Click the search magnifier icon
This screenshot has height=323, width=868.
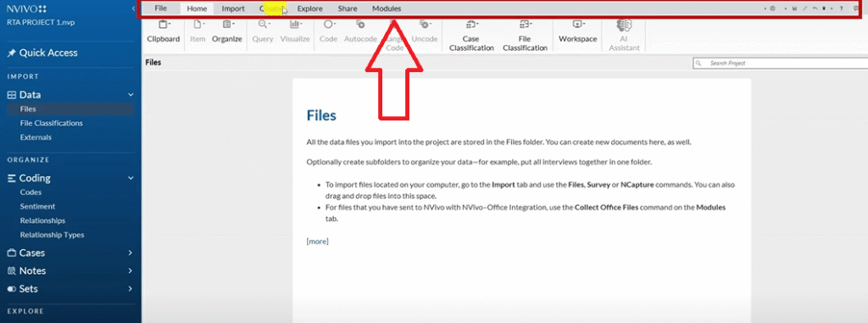point(699,64)
